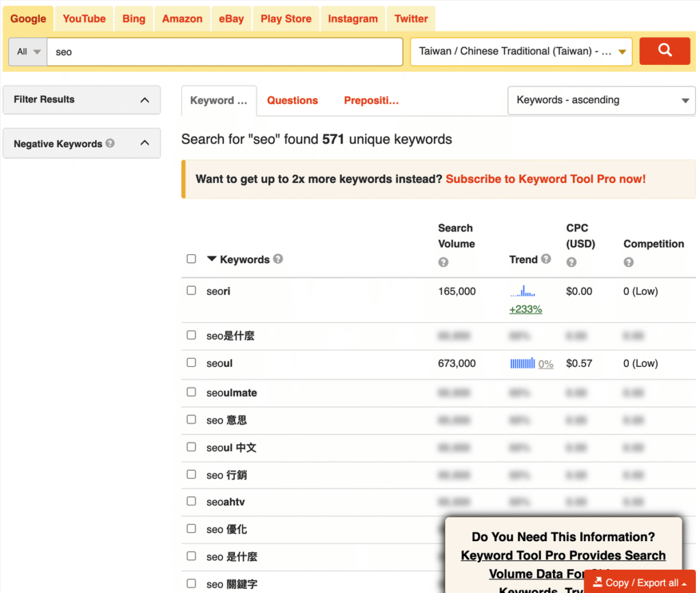The width and height of the screenshot is (700, 593).
Task: Open Negative Keywords help question mark
Action: (110, 143)
